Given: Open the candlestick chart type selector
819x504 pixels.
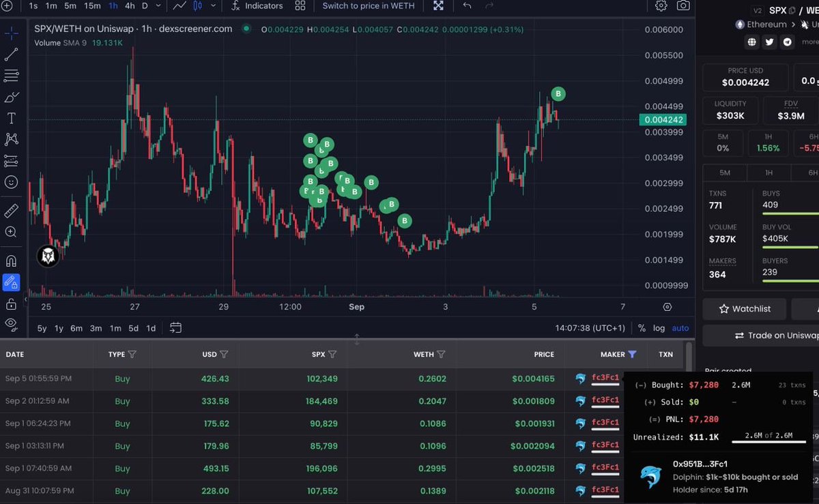Looking at the screenshot, I should click(199, 6).
